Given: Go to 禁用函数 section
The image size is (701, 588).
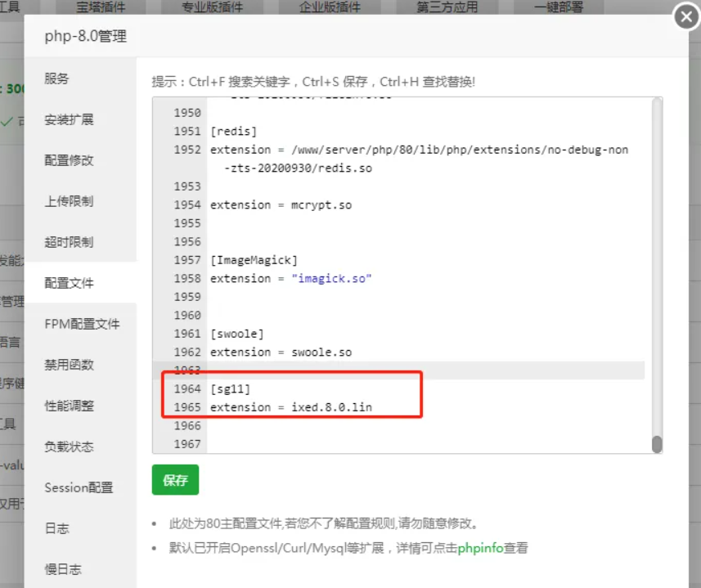Looking at the screenshot, I should point(69,365).
